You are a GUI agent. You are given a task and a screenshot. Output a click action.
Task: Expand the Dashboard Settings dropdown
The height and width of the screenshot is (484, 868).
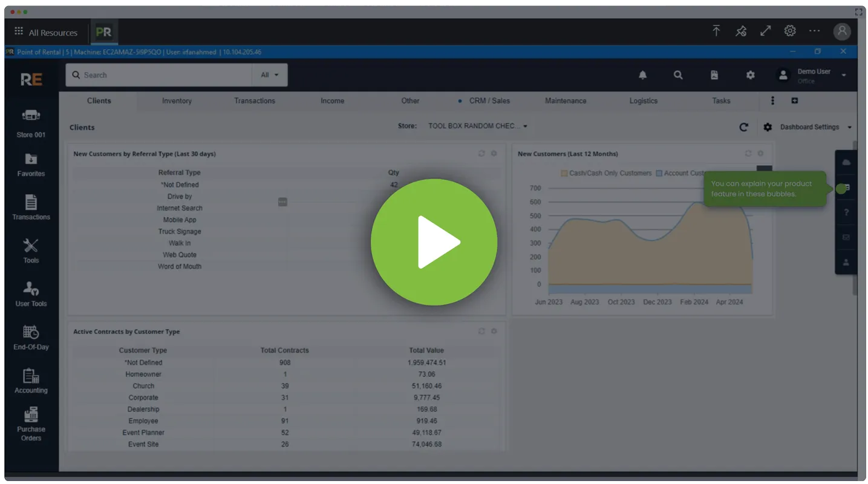(815, 127)
